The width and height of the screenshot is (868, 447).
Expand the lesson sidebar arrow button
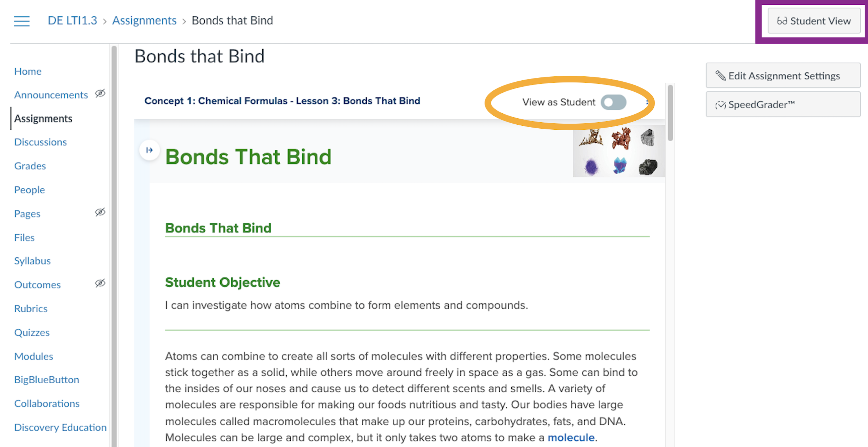pyautogui.click(x=149, y=150)
